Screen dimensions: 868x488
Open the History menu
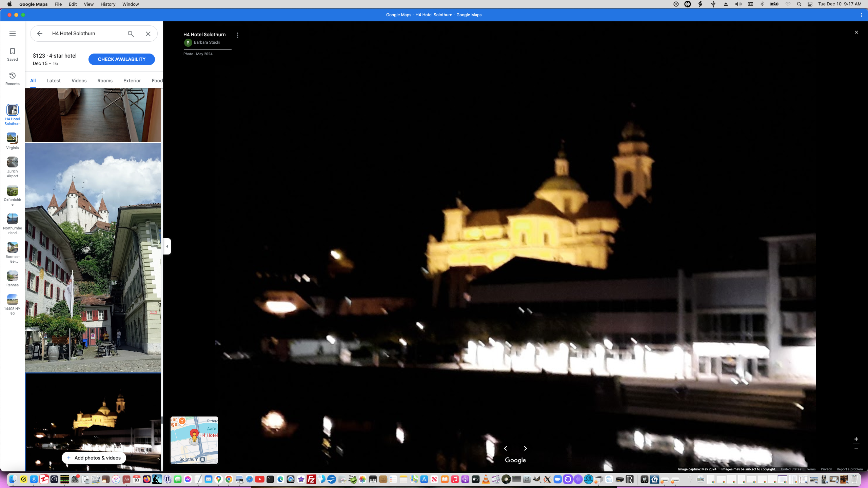pos(108,4)
